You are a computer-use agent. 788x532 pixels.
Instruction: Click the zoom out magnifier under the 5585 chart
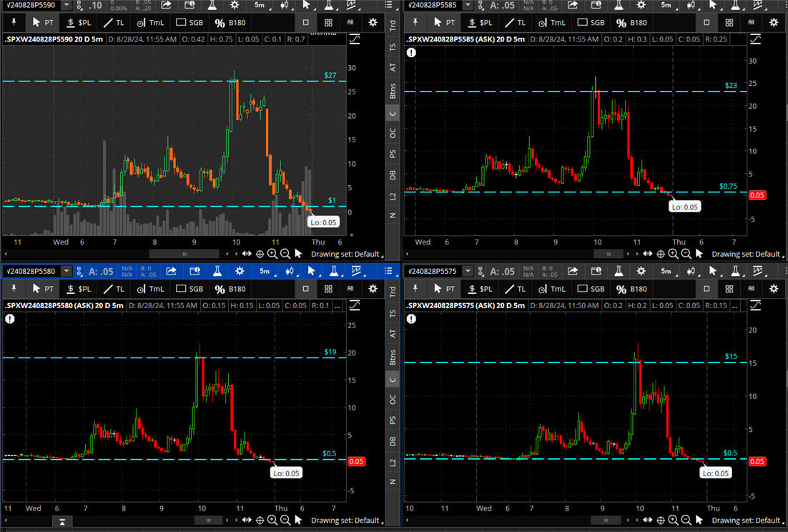tap(686, 254)
